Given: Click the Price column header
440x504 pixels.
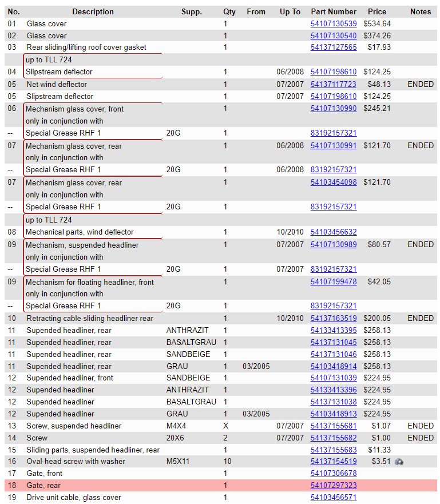Looking at the screenshot, I should [x=377, y=11].
